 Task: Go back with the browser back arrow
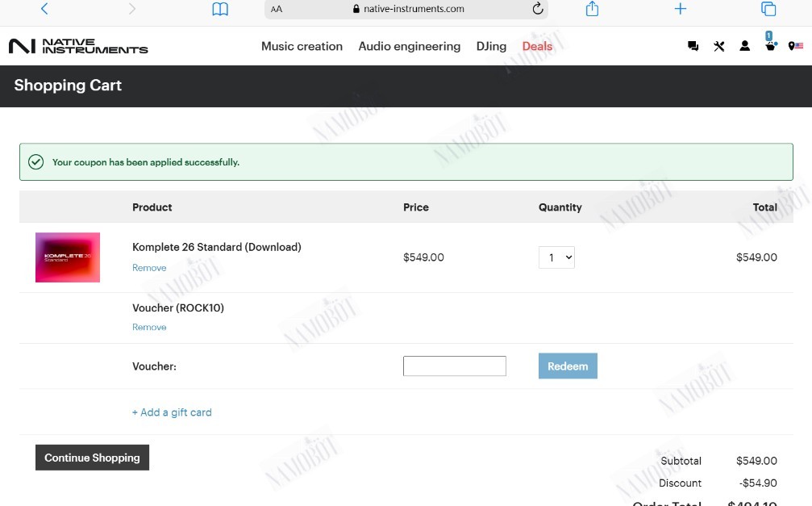[x=44, y=9]
